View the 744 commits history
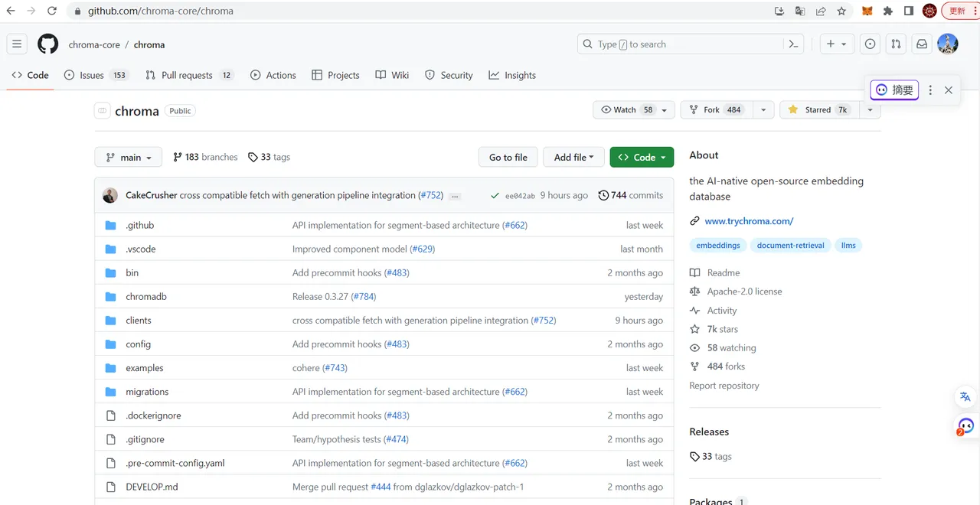This screenshot has height=505, width=980. point(630,195)
